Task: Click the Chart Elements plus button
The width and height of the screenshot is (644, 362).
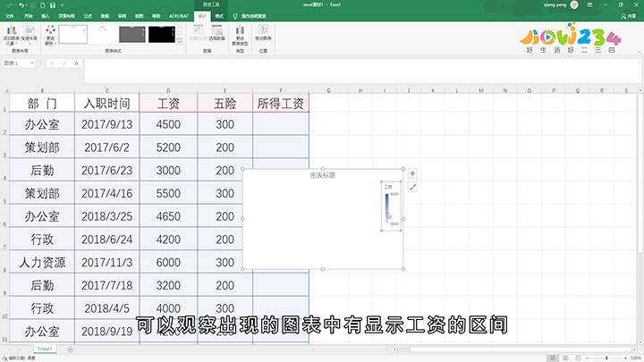Action: coord(412,173)
